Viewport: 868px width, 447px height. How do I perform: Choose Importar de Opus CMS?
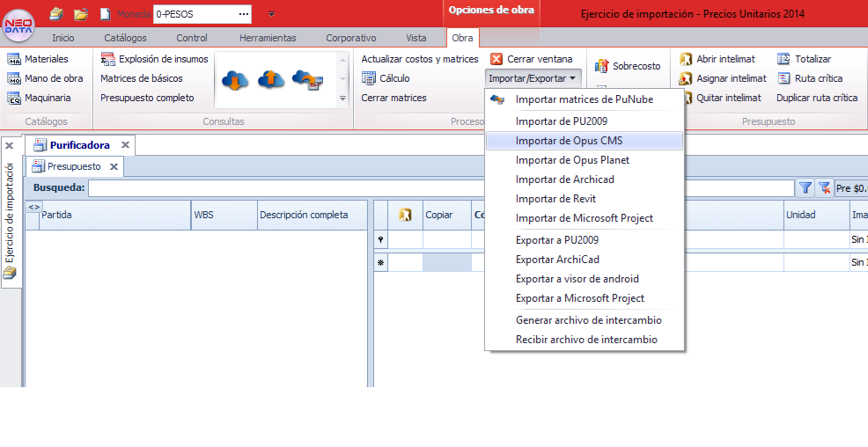point(584,141)
